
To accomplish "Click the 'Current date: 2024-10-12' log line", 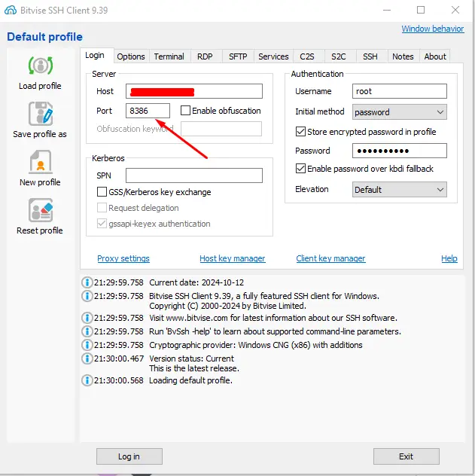I will coord(196,282).
